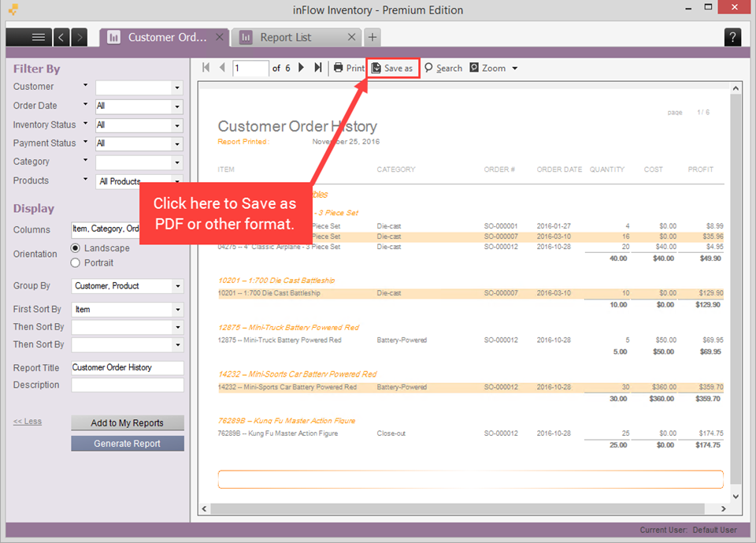This screenshot has height=543, width=756.
Task: Open the help question mark icon
Action: (732, 37)
